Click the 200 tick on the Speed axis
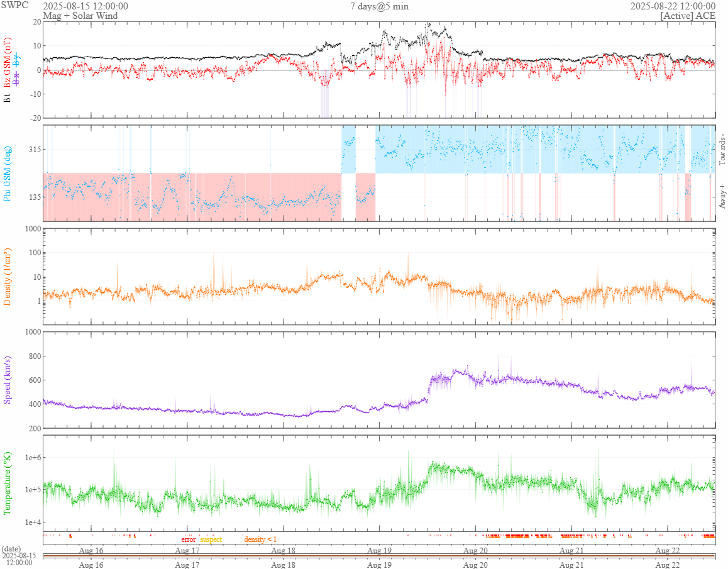728x569 pixels. pos(35,428)
